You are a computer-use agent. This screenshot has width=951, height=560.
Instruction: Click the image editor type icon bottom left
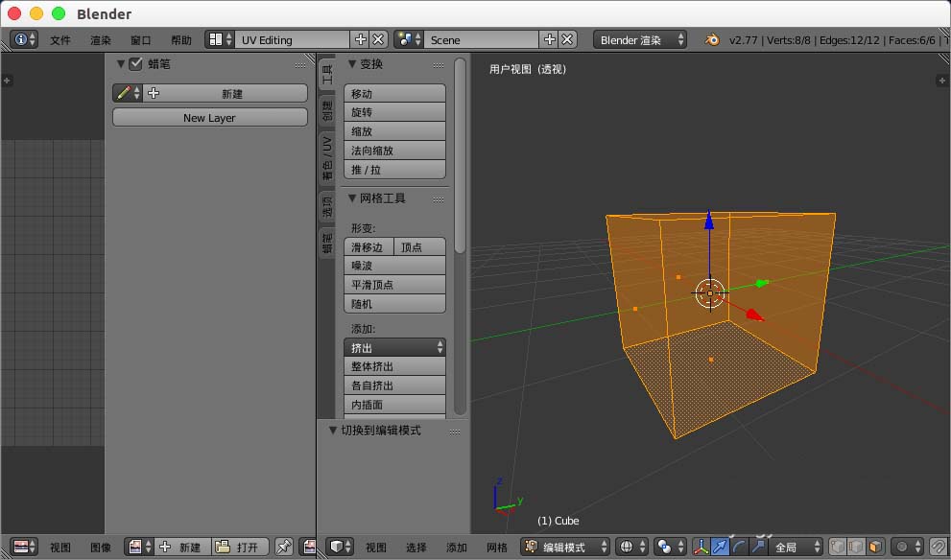pyautogui.click(x=21, y=547)
